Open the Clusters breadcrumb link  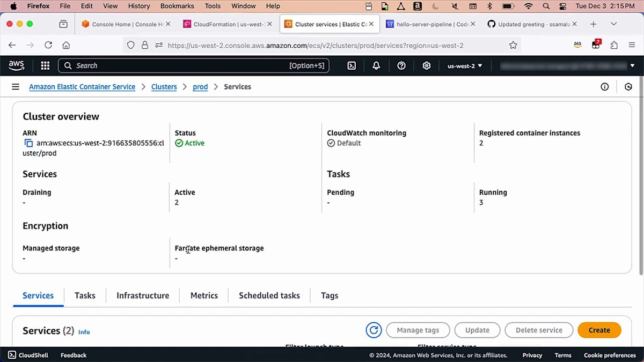tap(164, 86)
